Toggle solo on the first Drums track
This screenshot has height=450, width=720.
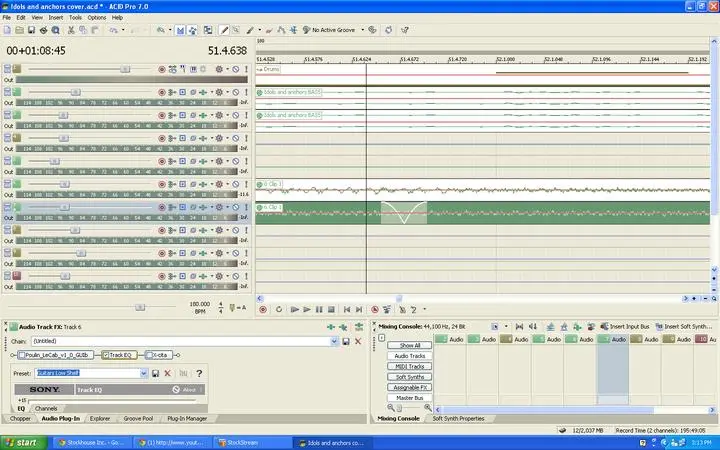tap(246, 69)
